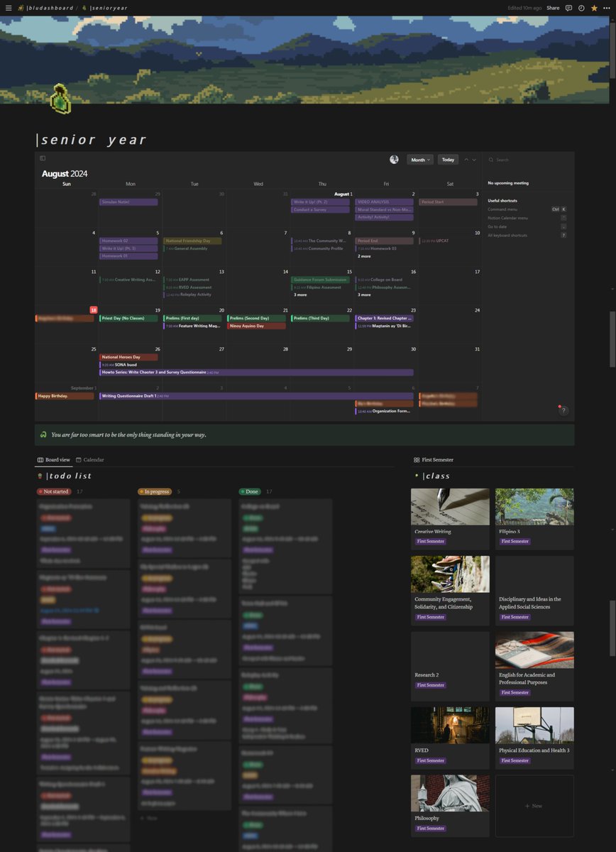Click the green leaf callout icon
This screenshot has height=852, width=616.
44,435
